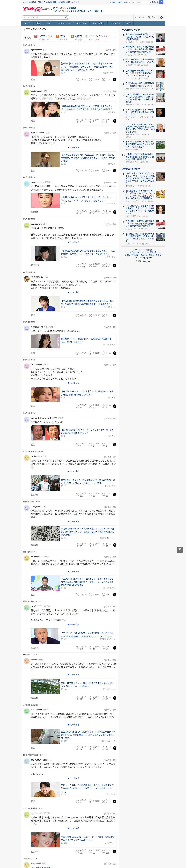The image size is (186, 868).
Task: Share ilo's comment on X
Action: point(115,406)
